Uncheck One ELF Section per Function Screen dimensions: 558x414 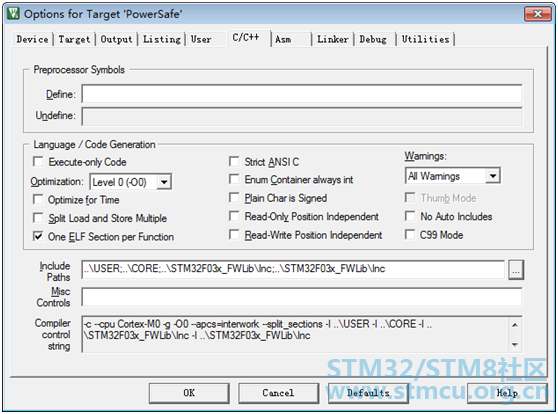point(38,236)
